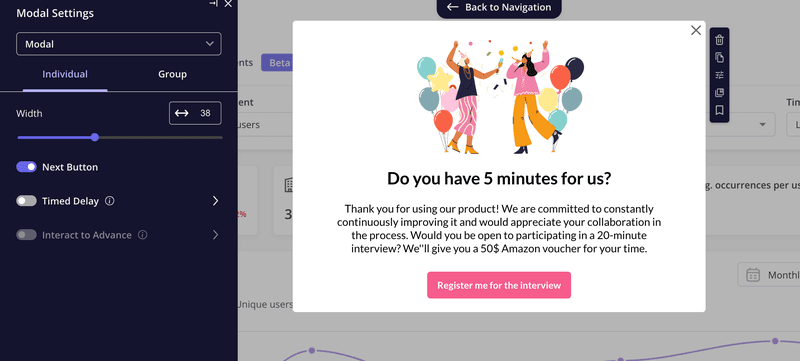The height and width of the screenshot is (361, 800).
Task: Click the Width slider handle
Action: (x=95, y=137)
